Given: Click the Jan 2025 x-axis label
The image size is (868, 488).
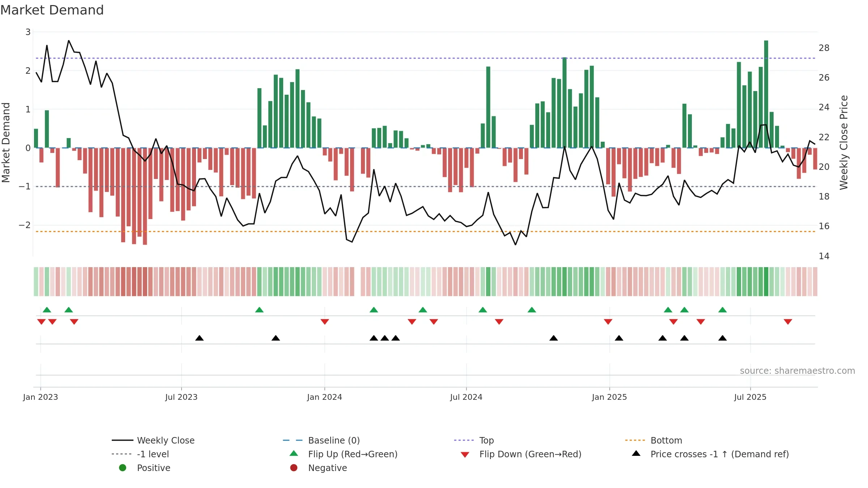Looking at the screenshot, I should coord(609,397).
